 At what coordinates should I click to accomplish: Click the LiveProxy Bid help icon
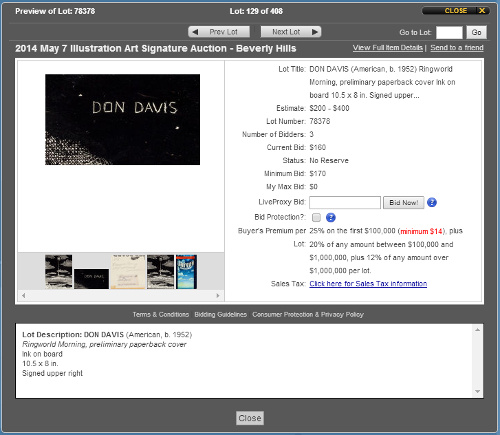pos(432,202)
